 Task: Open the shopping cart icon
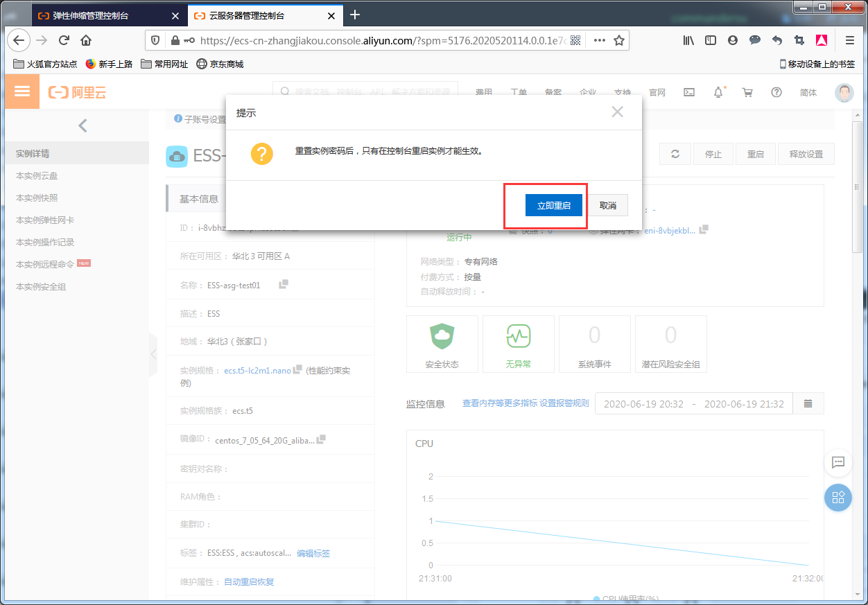point(747,92)
